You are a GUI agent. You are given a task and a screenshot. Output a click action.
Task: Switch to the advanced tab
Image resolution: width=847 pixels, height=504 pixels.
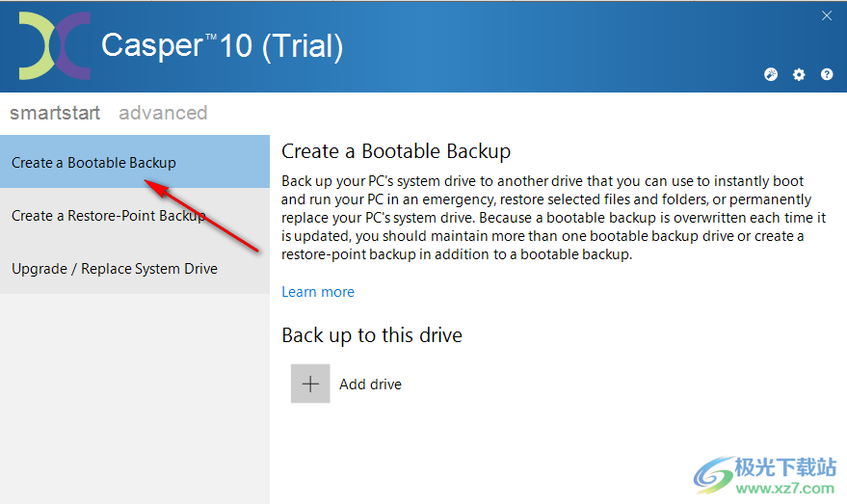(x=163, y=113)
